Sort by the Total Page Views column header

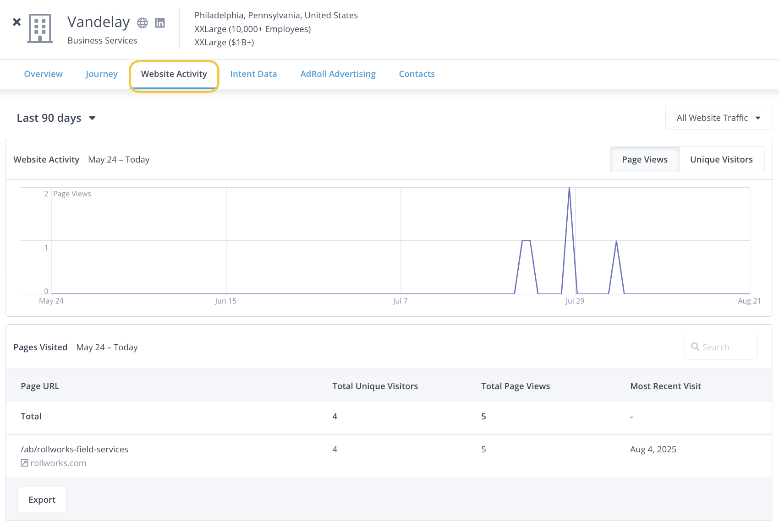click(516, 386)
